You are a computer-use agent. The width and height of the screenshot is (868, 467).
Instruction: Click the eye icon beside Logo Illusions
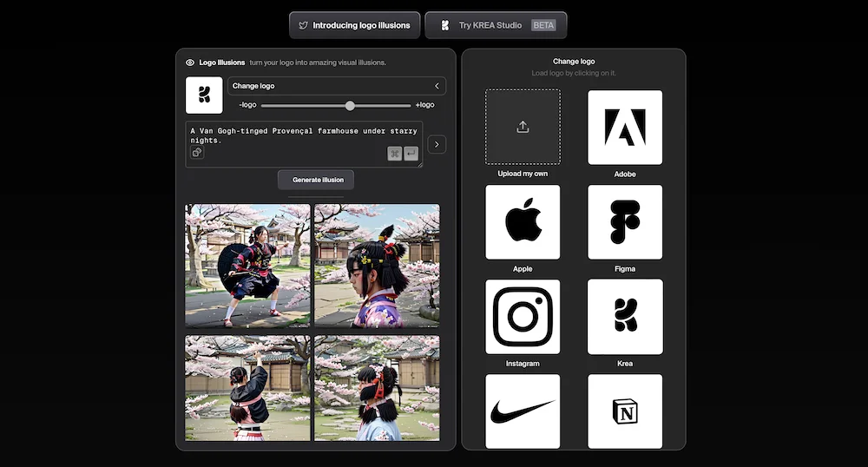click(190, 62)
